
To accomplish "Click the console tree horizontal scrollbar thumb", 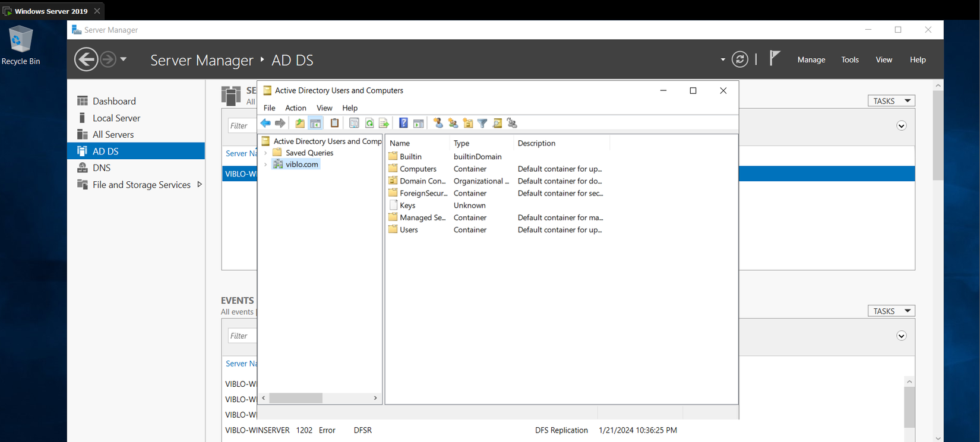I will click(x=296, y=398).
